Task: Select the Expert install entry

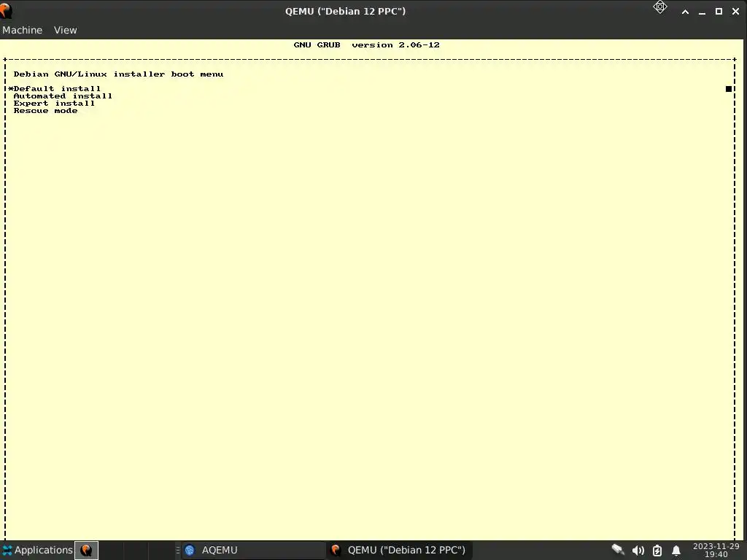Action: click(x=54, y=104)
